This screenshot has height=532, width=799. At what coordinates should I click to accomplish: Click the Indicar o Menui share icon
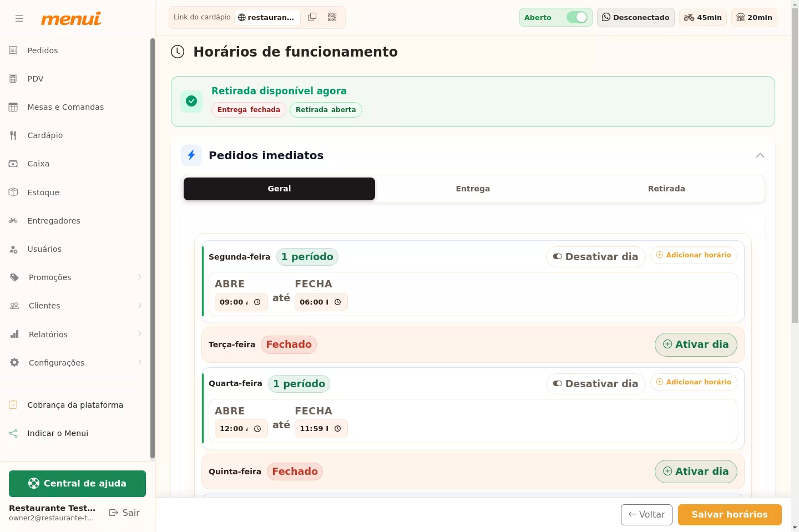13,433
